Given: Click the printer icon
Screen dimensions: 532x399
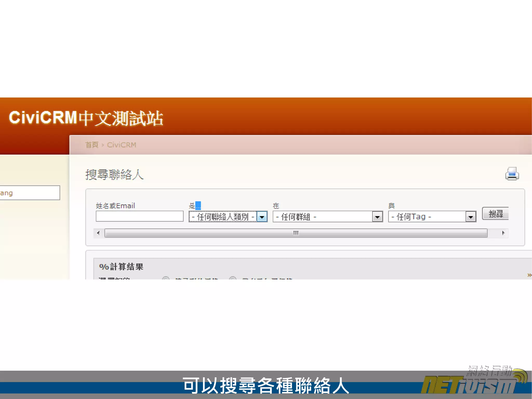Looking at the screenshot, I should (512, 174).
